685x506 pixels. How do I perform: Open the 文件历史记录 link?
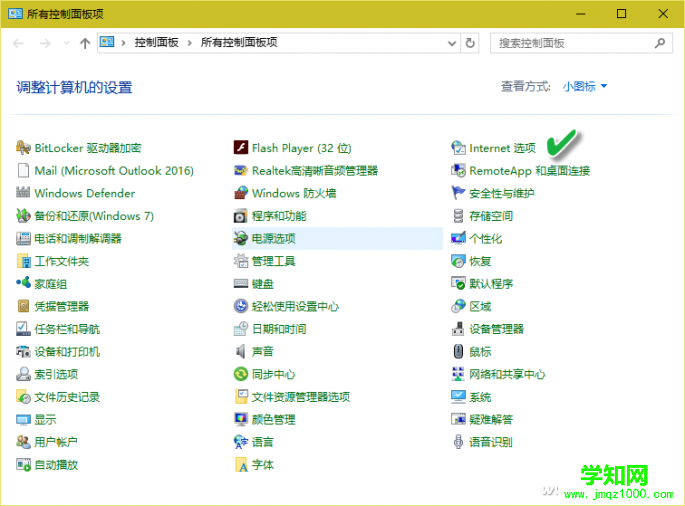[67, 397]
